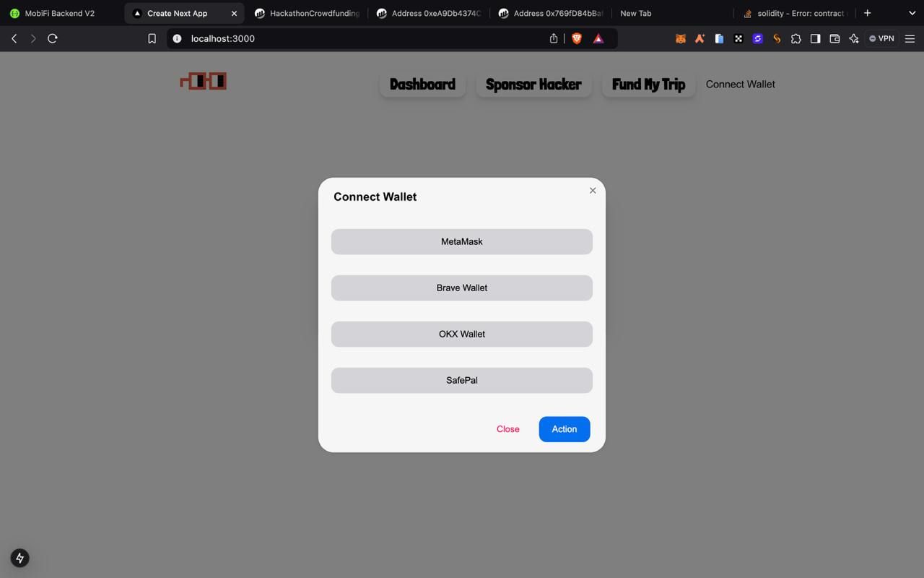
Task: Open OKX checkered extension icon
Action: coord(738,38)
